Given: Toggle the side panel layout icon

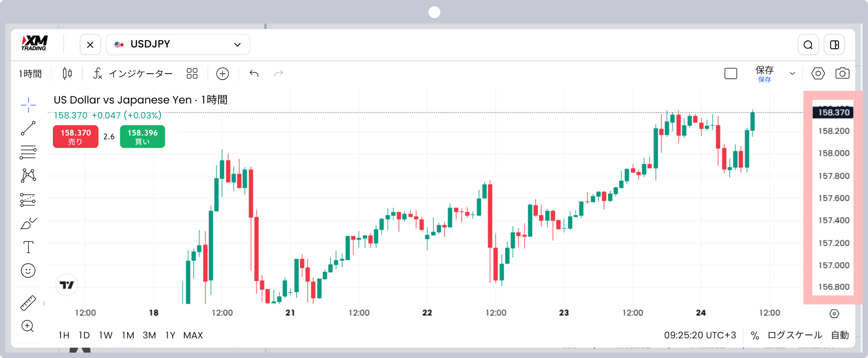Looking at the screenshot, I should tap(834, 45).
